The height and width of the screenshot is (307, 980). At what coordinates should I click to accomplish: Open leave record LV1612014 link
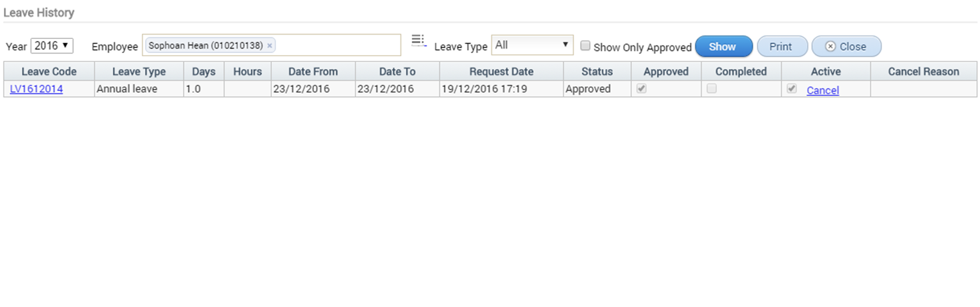[36, 90]
